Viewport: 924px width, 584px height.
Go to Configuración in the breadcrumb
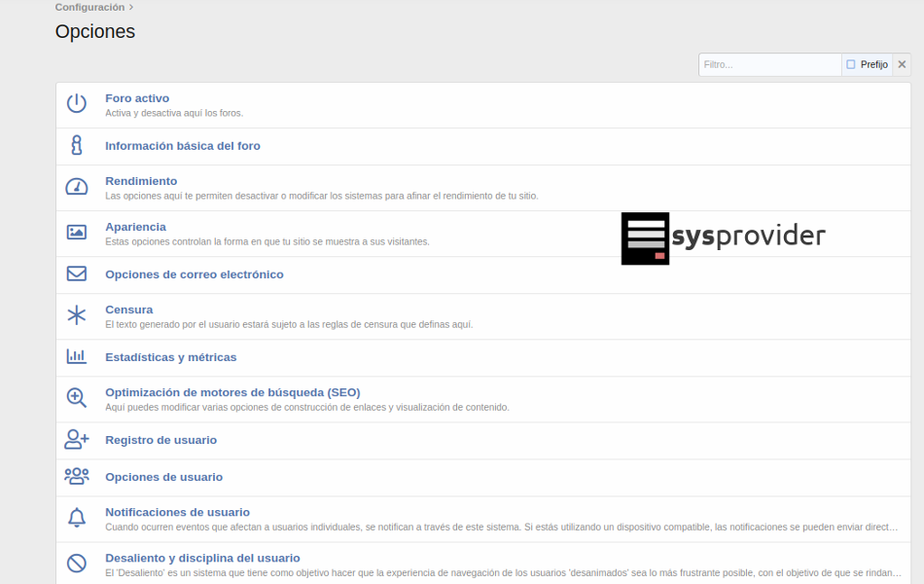point(89,8)
